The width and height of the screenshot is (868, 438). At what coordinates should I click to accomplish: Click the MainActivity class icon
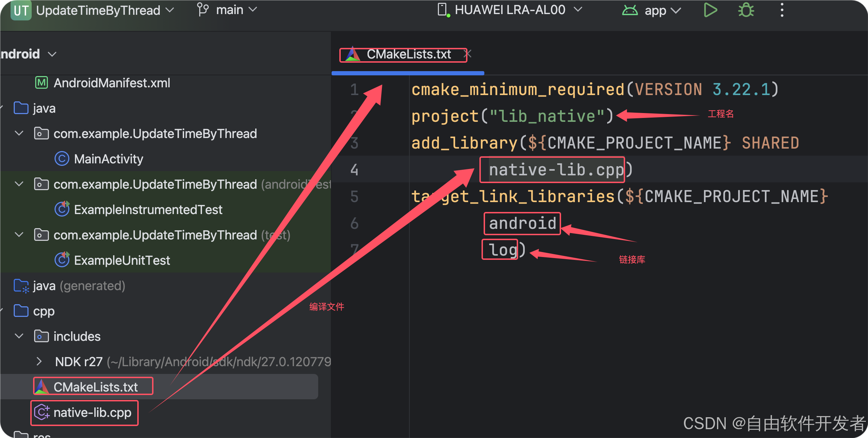[62, 159]
